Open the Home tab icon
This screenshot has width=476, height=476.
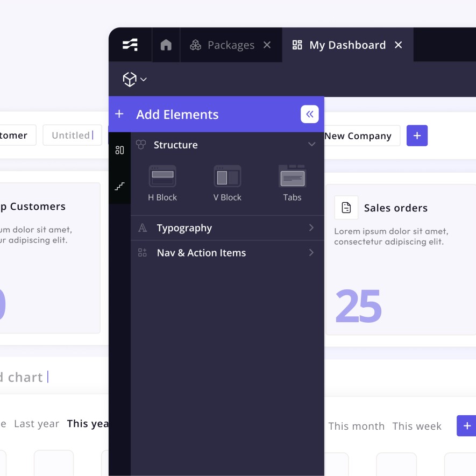click(166, 45)
